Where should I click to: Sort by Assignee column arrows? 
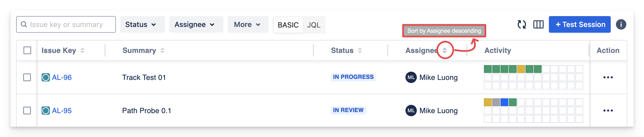pos(445,50)
